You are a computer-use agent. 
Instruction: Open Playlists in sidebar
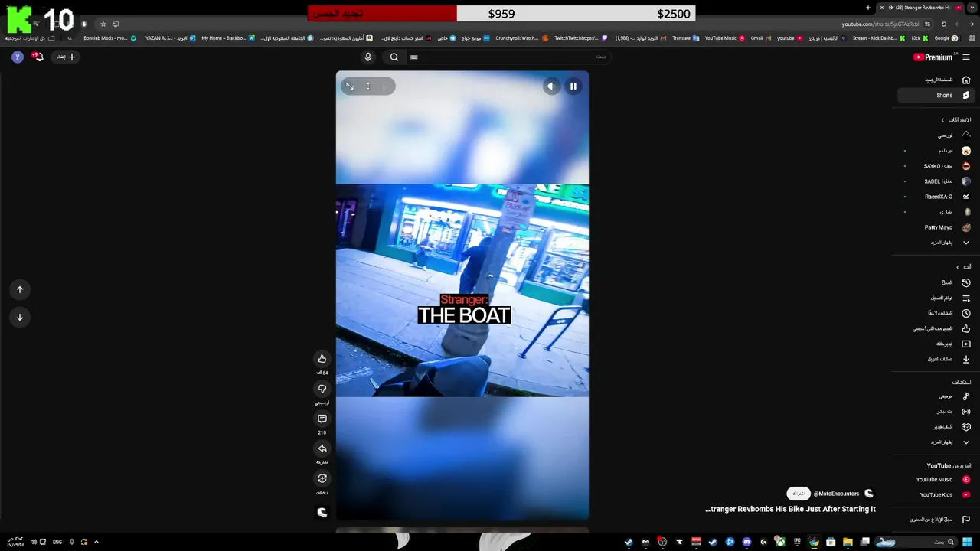(x=936, y=298)
